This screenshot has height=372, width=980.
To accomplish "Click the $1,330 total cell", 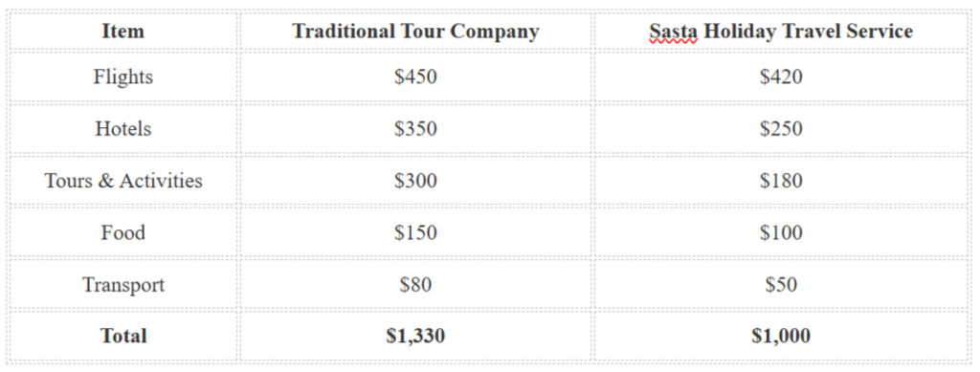I will click(x=415, y=336).
